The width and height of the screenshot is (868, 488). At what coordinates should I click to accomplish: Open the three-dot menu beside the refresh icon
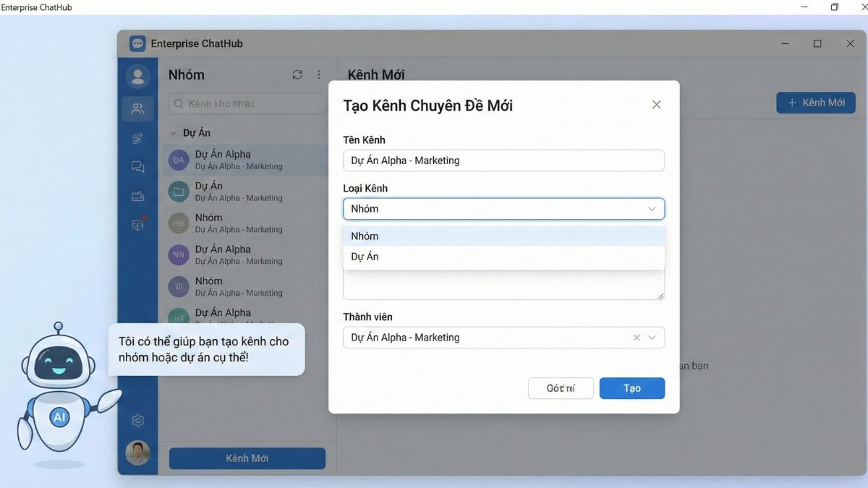pyautogui.click(x=319, y=74)
